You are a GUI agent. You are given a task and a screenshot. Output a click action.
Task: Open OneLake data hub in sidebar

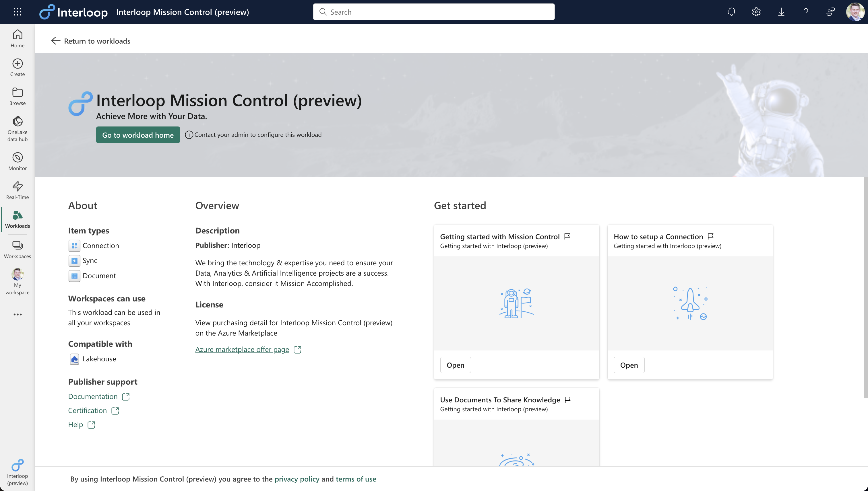17,129
